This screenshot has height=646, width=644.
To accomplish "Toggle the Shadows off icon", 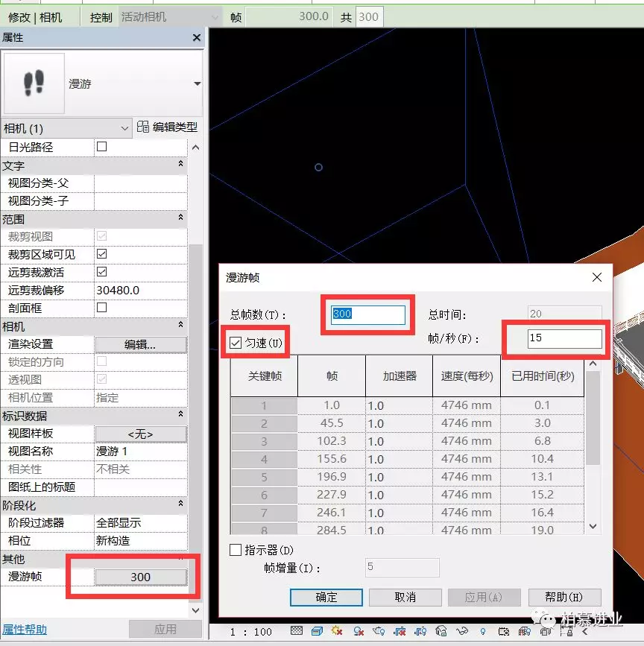I will pyautogui.click(x=359, y=631).
